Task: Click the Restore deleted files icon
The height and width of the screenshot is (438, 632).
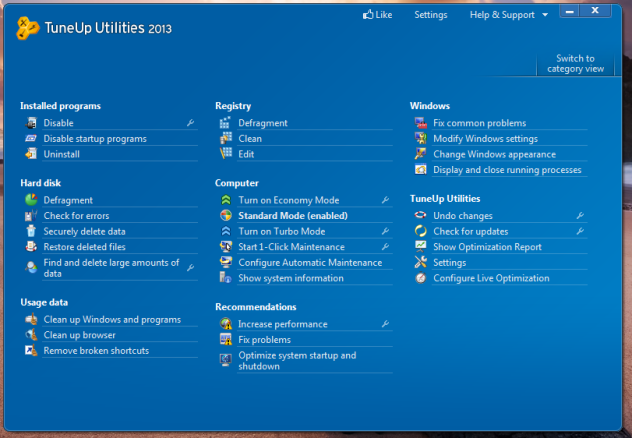Action: point(31,246)
